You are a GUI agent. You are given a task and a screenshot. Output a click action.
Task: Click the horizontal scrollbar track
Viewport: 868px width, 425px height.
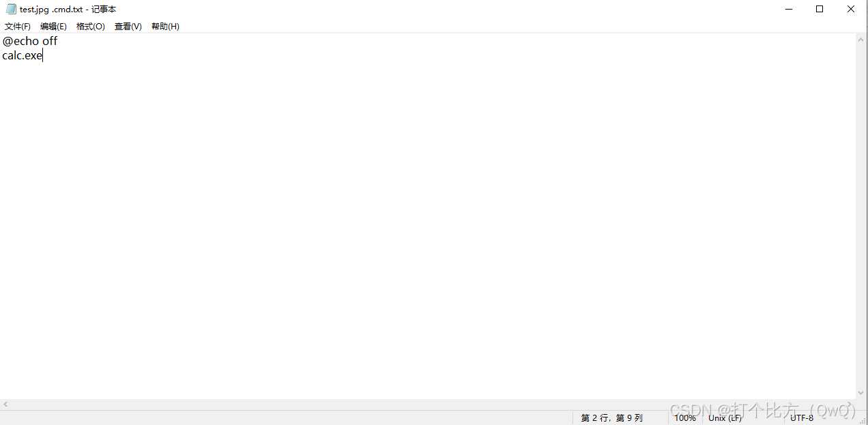click(427, 405)
